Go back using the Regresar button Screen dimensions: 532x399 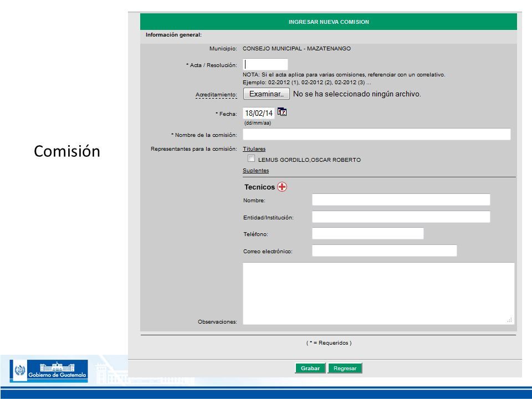(345, 368)
